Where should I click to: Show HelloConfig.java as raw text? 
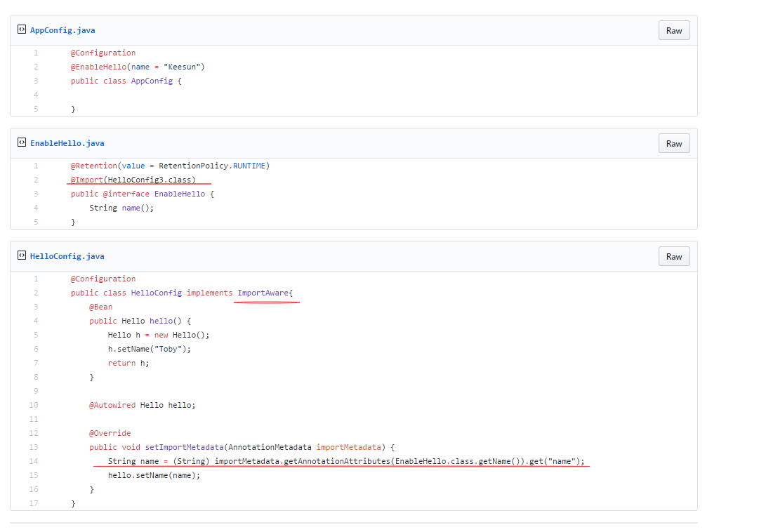click(674, 257)
